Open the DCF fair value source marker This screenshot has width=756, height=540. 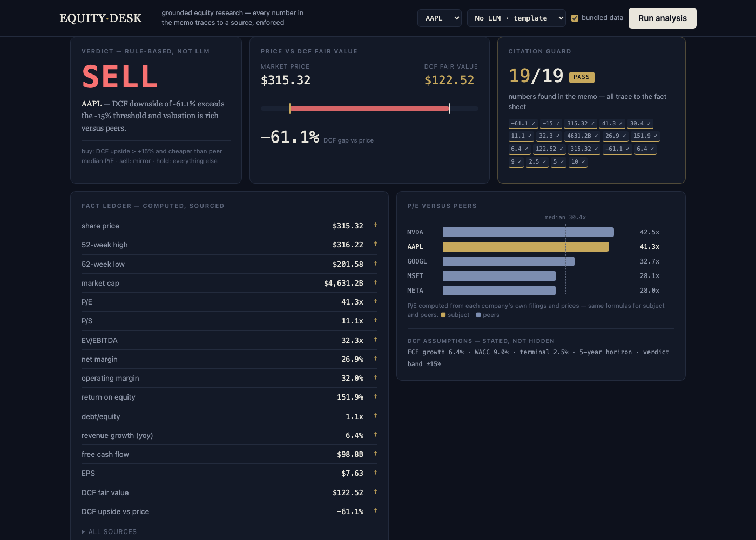[375, 492]
